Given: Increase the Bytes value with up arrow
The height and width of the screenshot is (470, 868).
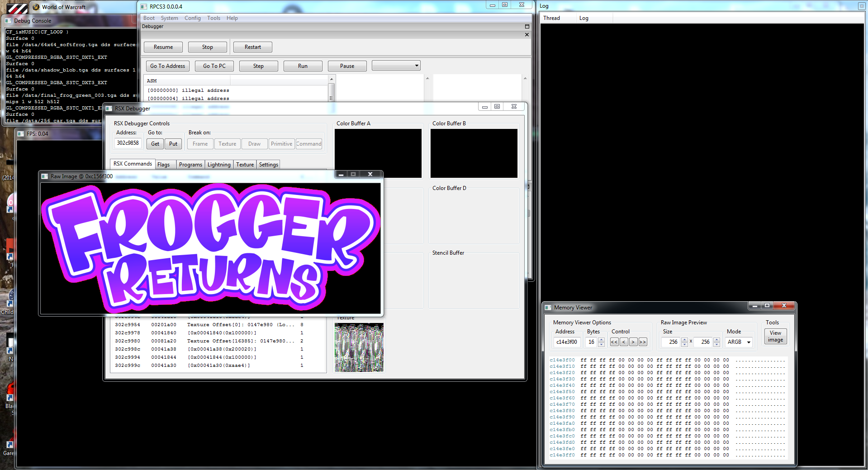Looking at the screenshot, I should (x=601, y=340).
